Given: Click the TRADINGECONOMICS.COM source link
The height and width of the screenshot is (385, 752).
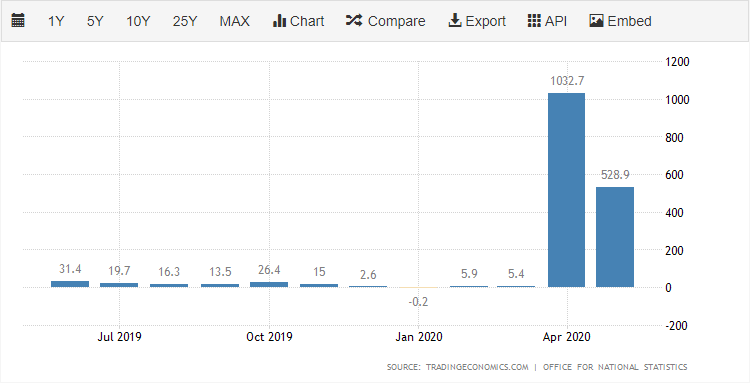Looking at the screenshot, I should 477,367.
